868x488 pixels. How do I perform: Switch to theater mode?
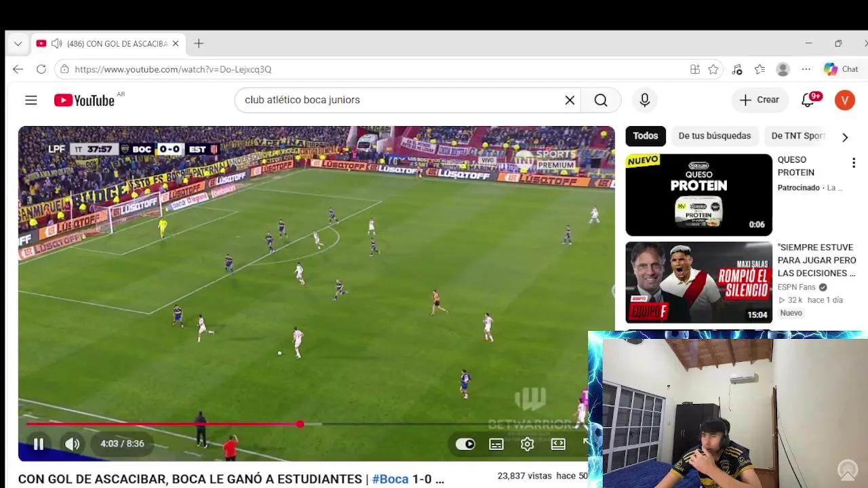point(558,444)
